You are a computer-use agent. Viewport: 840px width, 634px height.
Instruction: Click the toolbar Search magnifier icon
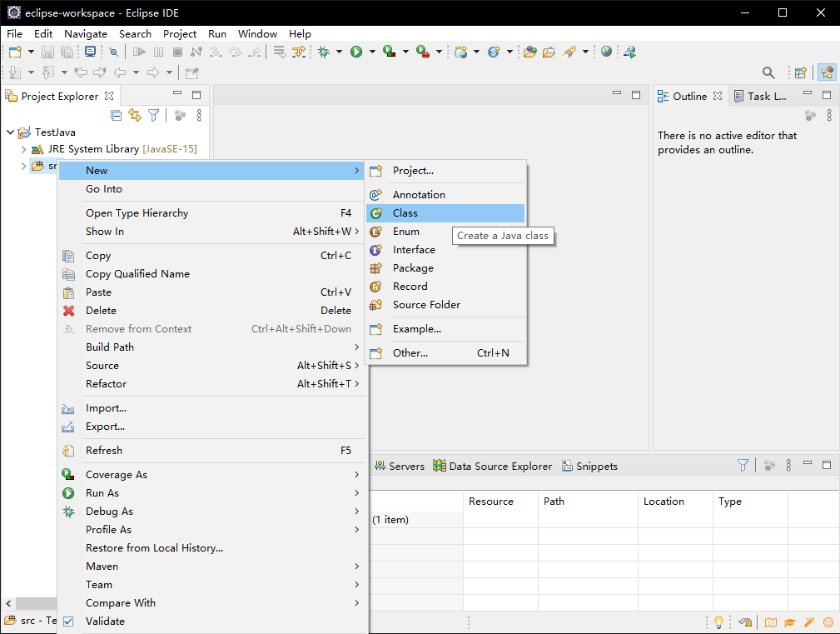pos(768,72)
